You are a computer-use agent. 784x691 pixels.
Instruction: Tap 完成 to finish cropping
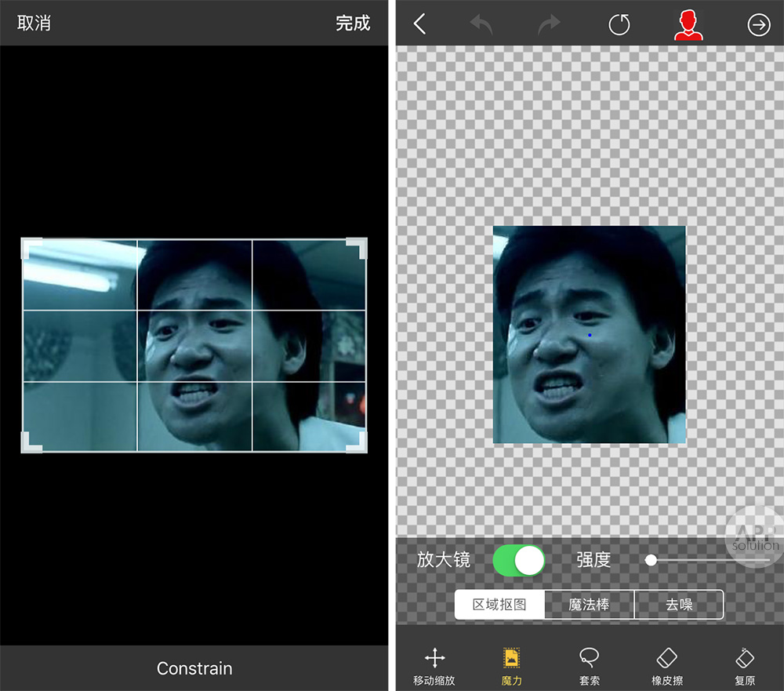[353, 23]
